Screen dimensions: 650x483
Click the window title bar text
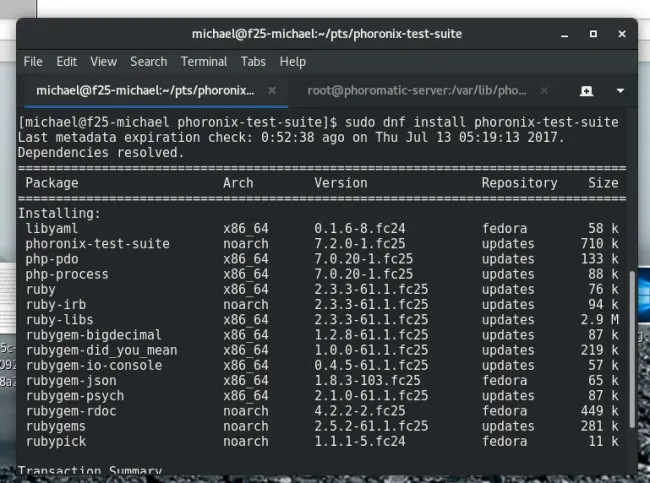point(327,34)
